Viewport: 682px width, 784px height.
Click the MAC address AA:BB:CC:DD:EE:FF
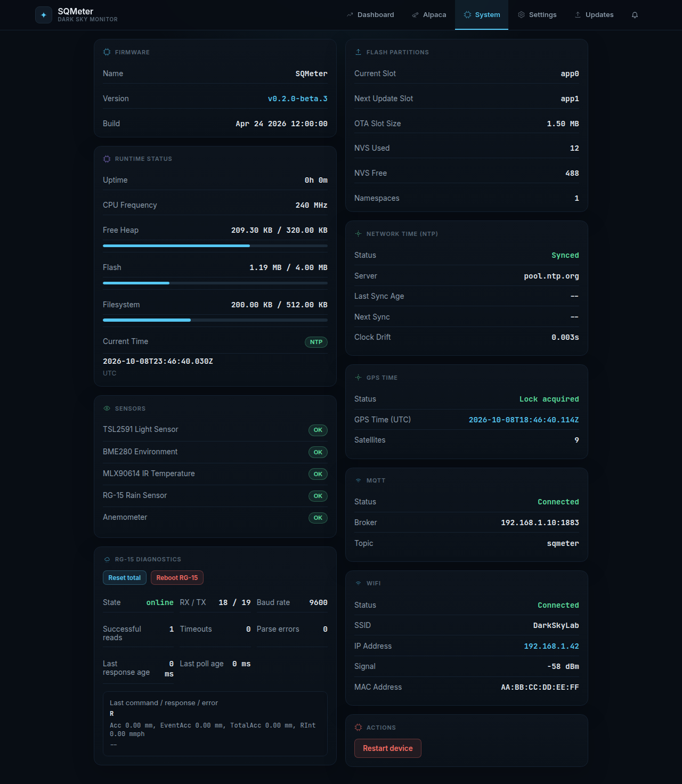540,687
